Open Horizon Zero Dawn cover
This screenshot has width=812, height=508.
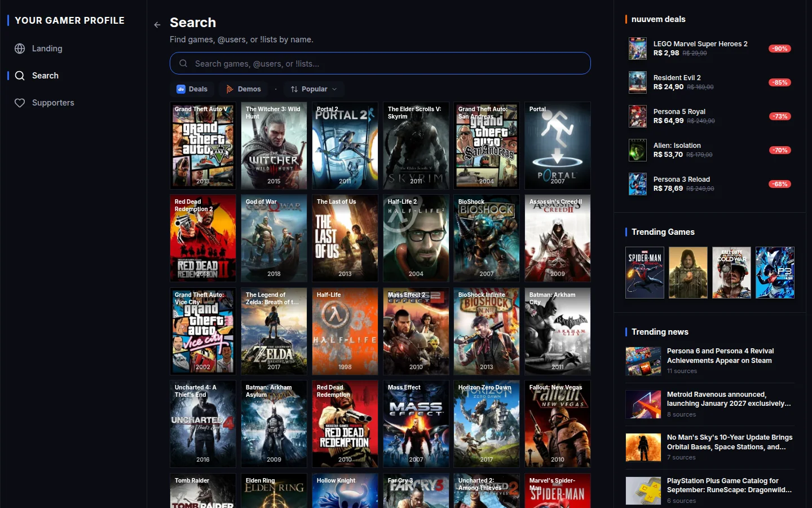click(487, 424)
